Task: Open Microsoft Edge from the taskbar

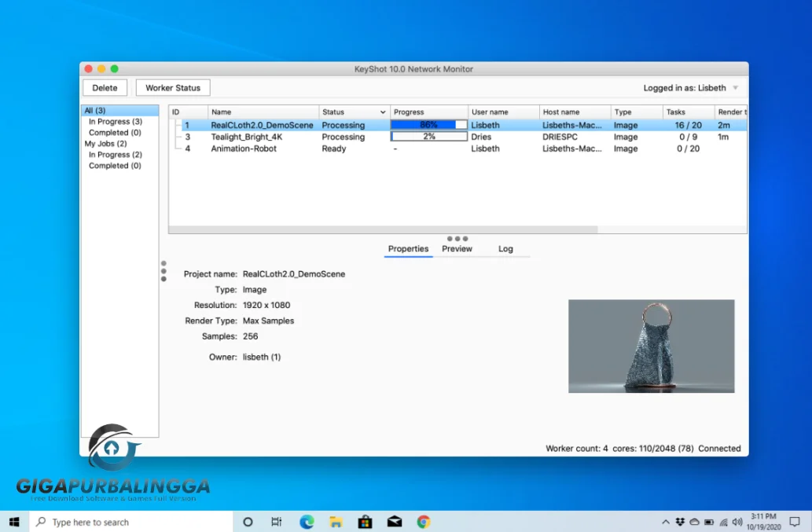Action: 307,522
